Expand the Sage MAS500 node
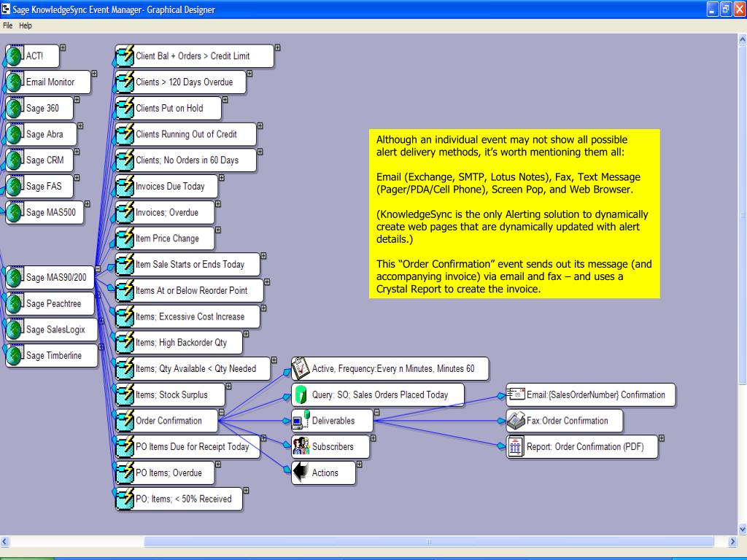 (x=88, y=204)
